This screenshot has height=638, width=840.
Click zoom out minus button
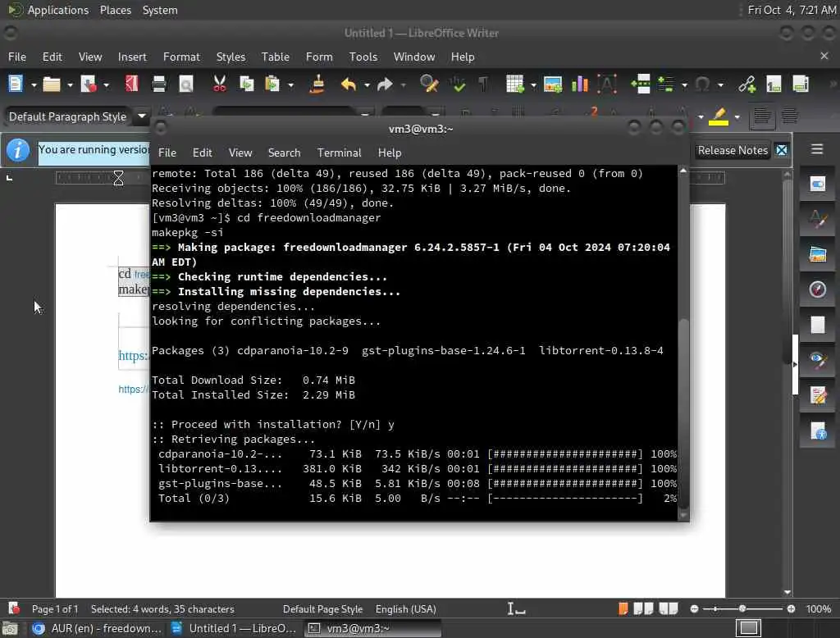694,609
